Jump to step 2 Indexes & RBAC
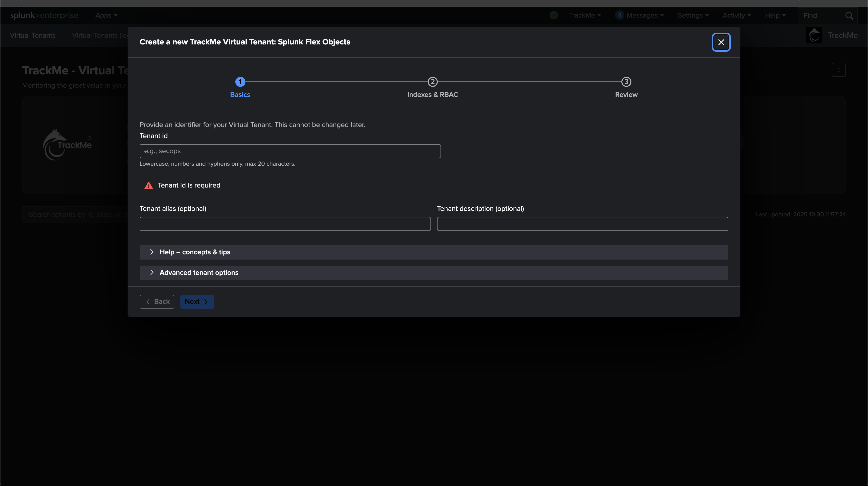Screen dimensions: 868x486 (x=432, y=82)
